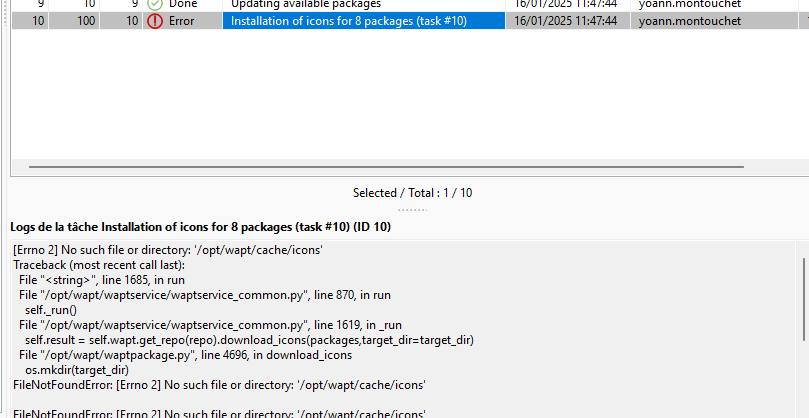Image resolution: width=809 pixels, height=418 pixels.
Task: Click yoann.montouchet in the Done task row
Action: click(690, 5)
